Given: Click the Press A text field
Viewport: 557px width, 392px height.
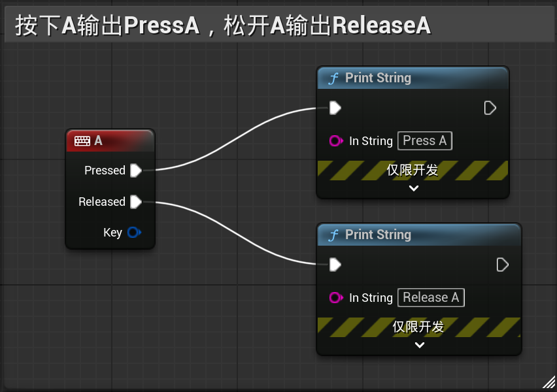Looking at the screenshot, I should pos(424,141).
